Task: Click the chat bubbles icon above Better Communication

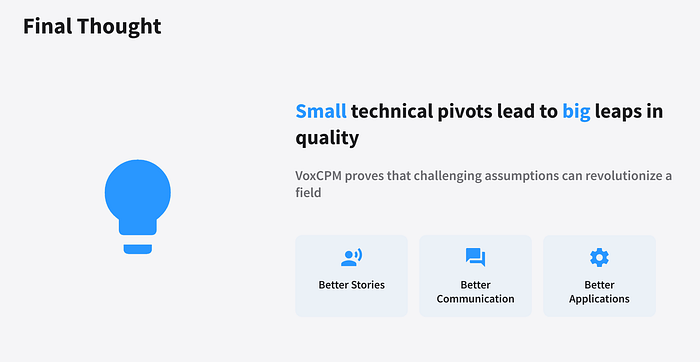Action: tap(475, 257)
